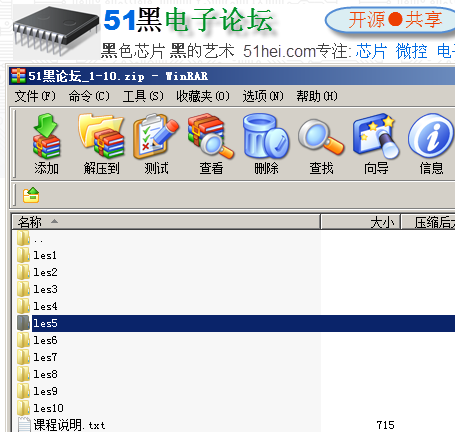This screenshot has height=432, width=455.
Task: Click the 课程说明.txt file name
Action: coord(69,425)
